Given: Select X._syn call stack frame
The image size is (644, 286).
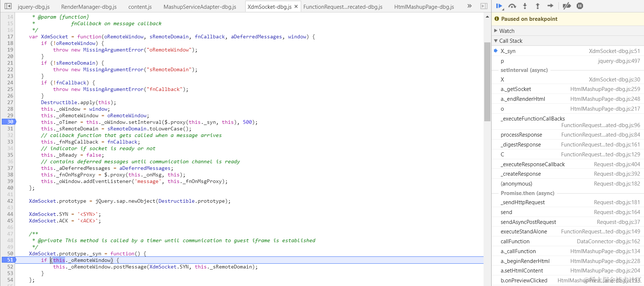Looking at the screenshot, I should pos(567,51).
